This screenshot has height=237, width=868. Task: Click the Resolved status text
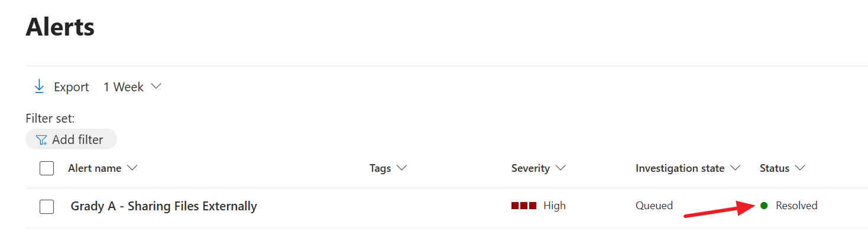point(796,206)
